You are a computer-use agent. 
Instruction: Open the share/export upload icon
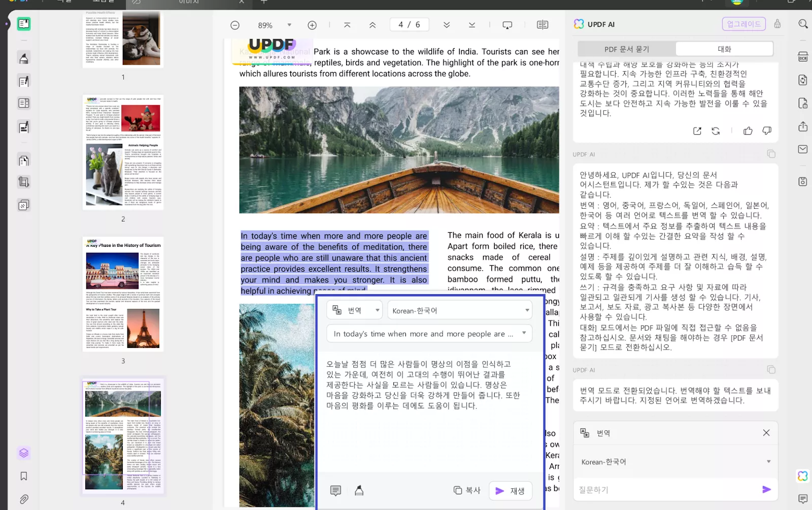(x=803, y=126)
